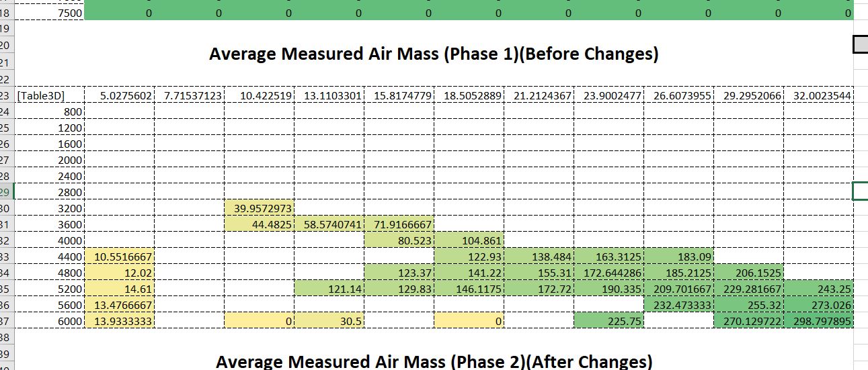Click the cell with 232.473333
This screenshot has height=370, width=868.
pos(679,306)
